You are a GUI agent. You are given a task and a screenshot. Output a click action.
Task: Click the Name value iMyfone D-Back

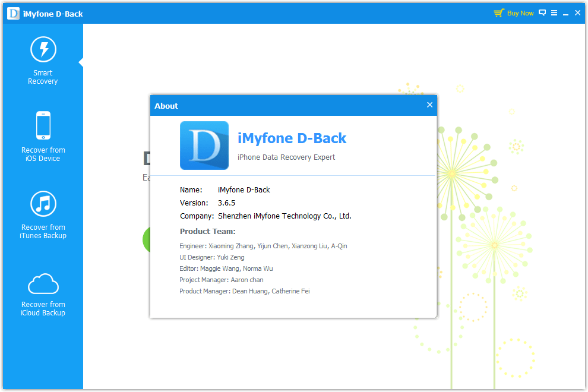click(x=244, y=190)
